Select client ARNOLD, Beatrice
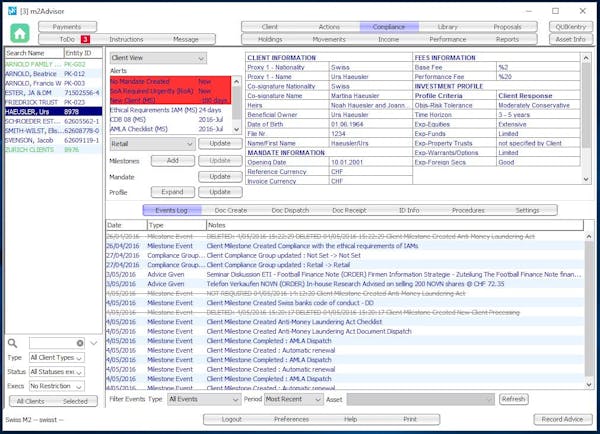Viewport: 600px width, 434px height. point(54,74)
